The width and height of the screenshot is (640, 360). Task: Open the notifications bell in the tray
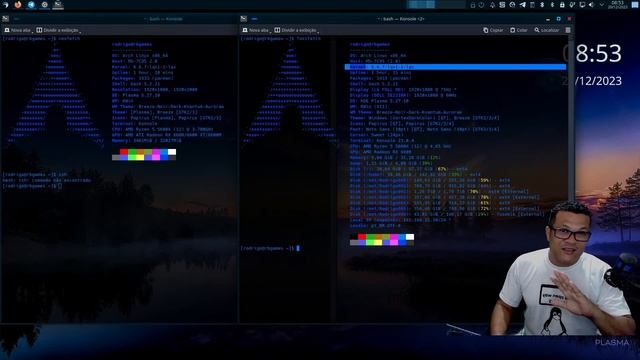[492, 5]
